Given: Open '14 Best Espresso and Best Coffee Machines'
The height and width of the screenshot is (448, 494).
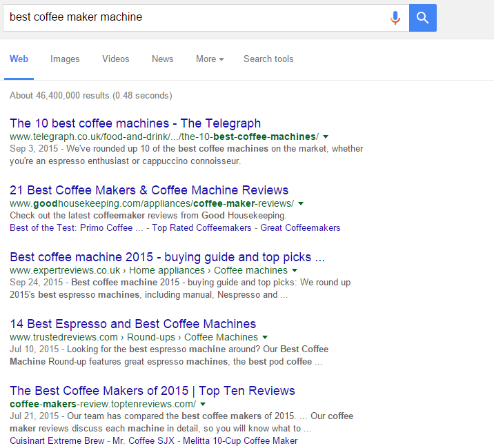Looking at the screenshot, I should pyautogui.click(x=133, y=324).
